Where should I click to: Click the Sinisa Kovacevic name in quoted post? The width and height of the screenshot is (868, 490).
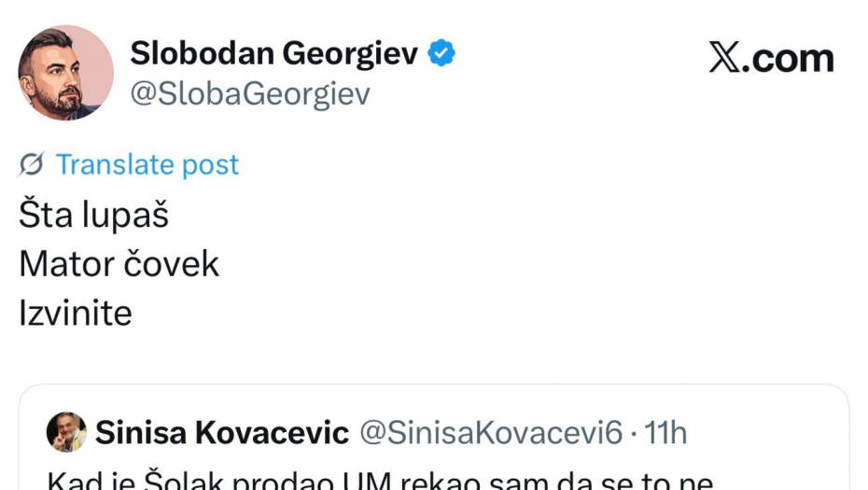coord(222,433)
